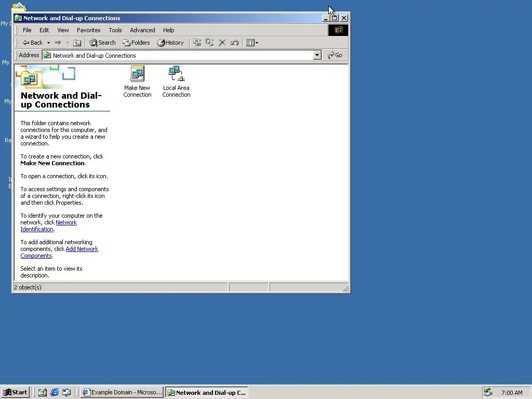The height and width of the screenshot is (399, 532).
Task: Click the "2 object(s)" status bar text
Action: 28,287
